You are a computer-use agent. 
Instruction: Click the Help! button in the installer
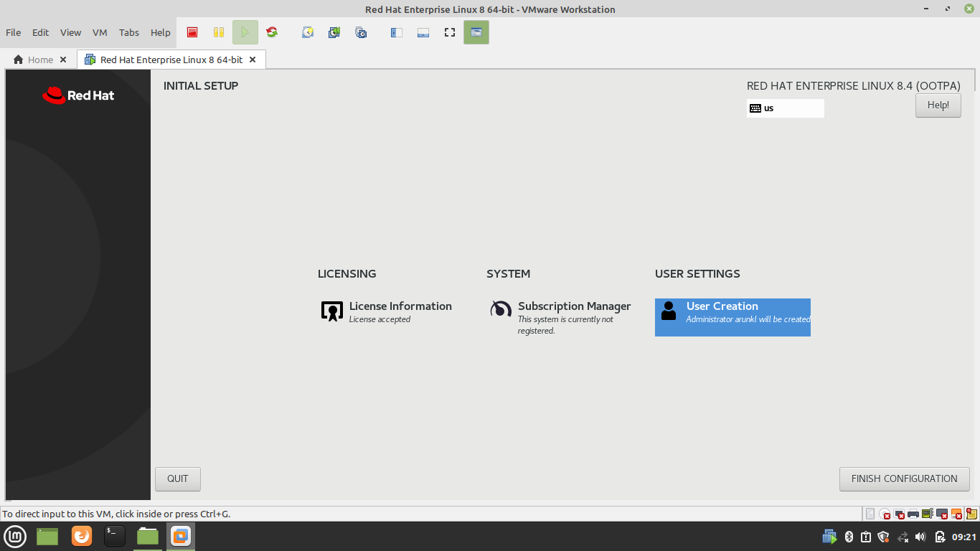coord(938,105)
